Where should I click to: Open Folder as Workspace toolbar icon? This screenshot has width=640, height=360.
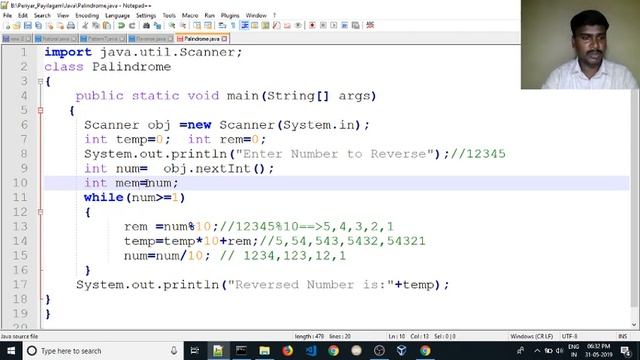pos(287,25)
